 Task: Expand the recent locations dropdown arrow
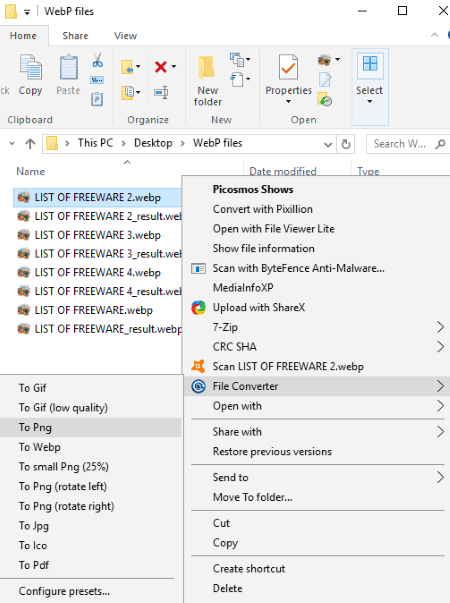click(12, 144)
